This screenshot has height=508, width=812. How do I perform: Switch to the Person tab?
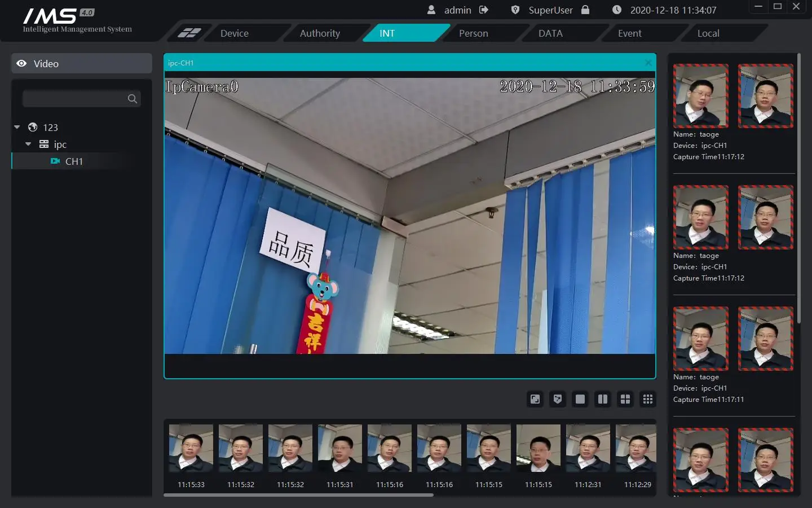pos(474,33)
